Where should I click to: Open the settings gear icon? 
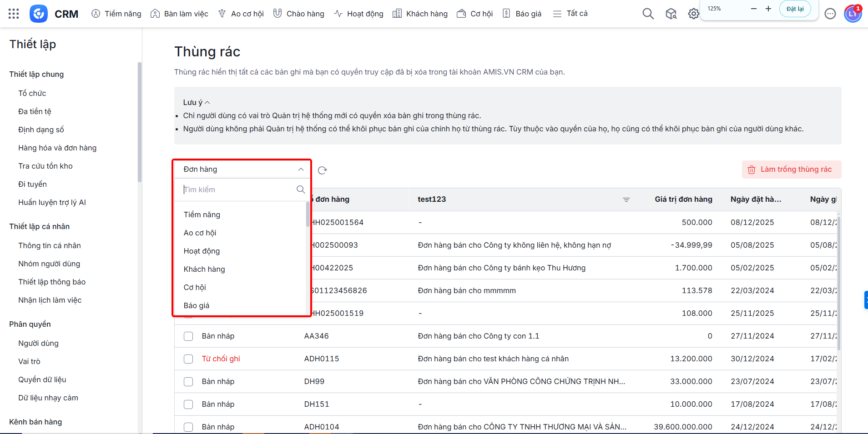(693, 14)
